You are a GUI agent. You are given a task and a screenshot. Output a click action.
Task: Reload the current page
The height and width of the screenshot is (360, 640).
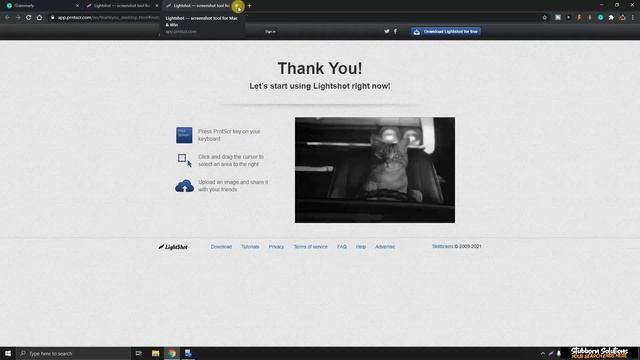[x=29, y=18]
